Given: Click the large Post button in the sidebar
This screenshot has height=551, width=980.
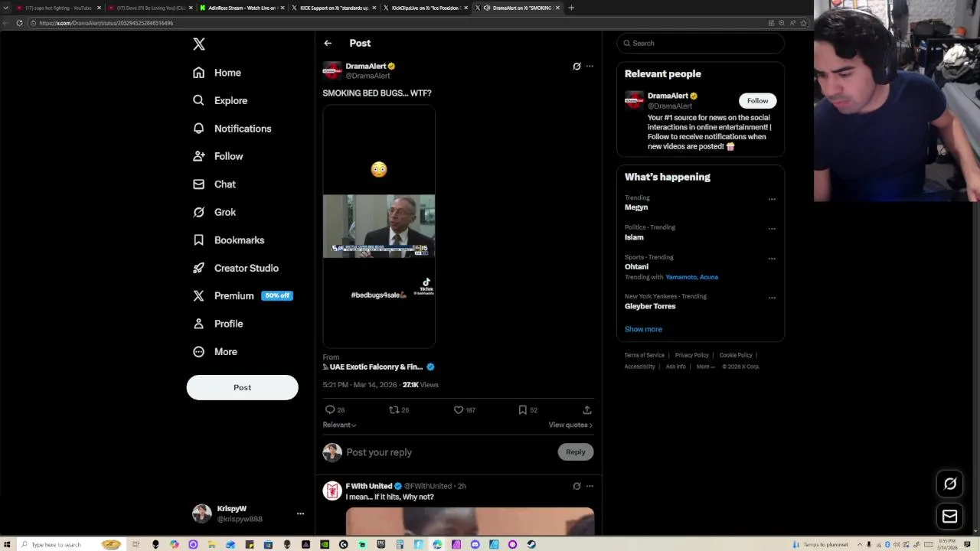Looking at the screenshot, I should 242,387.
